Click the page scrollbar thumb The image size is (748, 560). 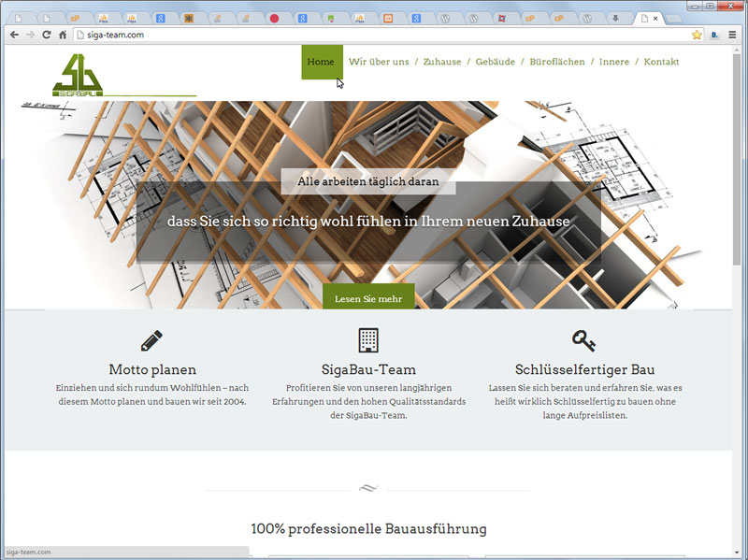click(737, 160)
